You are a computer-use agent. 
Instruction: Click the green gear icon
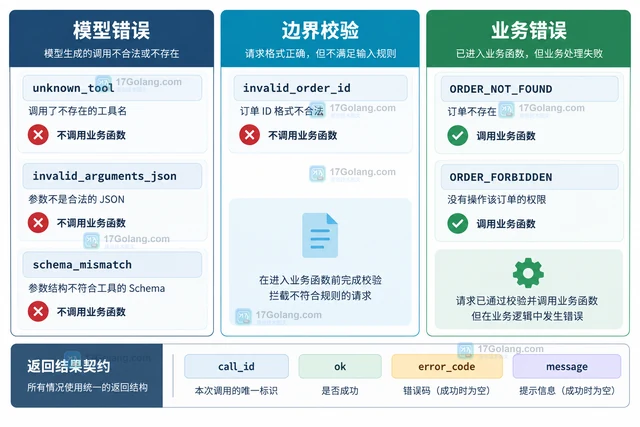click(x=528, y=273)
